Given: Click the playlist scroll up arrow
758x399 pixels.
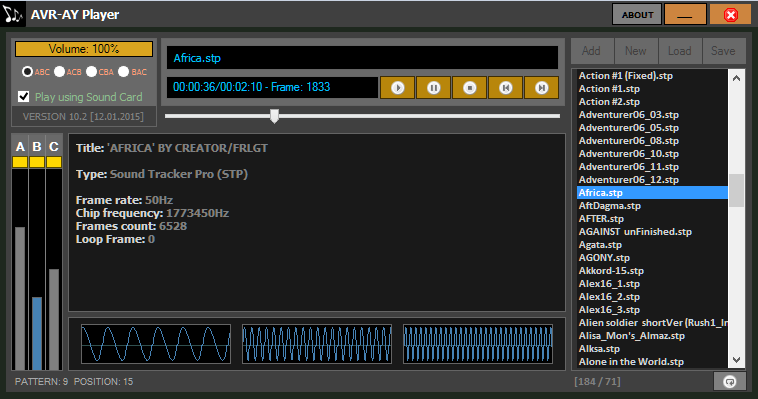Looking at the screenshot, I should tap(736, 78).
